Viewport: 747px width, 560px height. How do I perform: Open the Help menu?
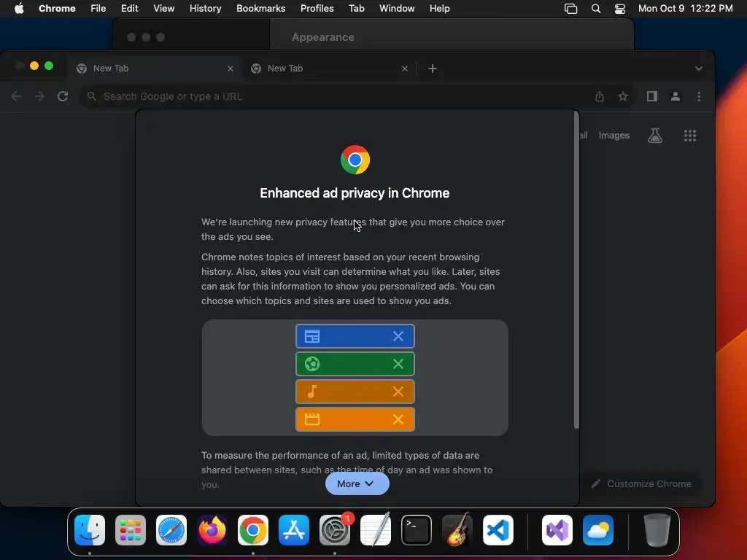coord(439,9)
